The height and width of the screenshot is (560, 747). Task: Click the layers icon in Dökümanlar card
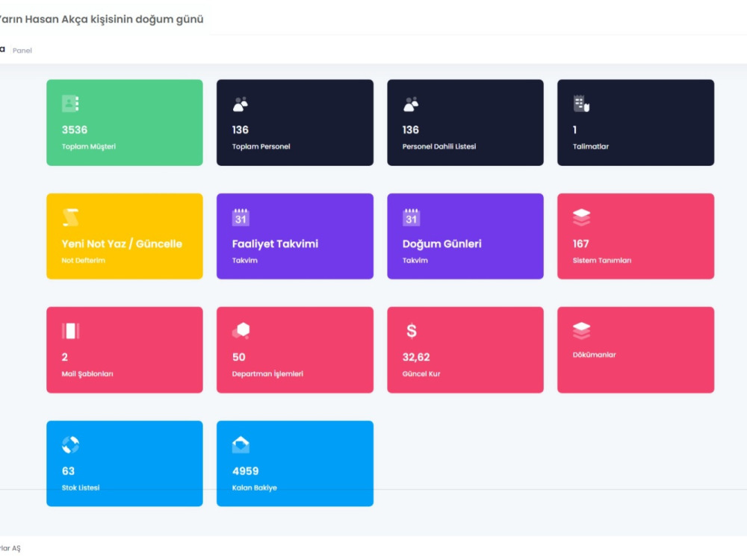pos(581,331)
